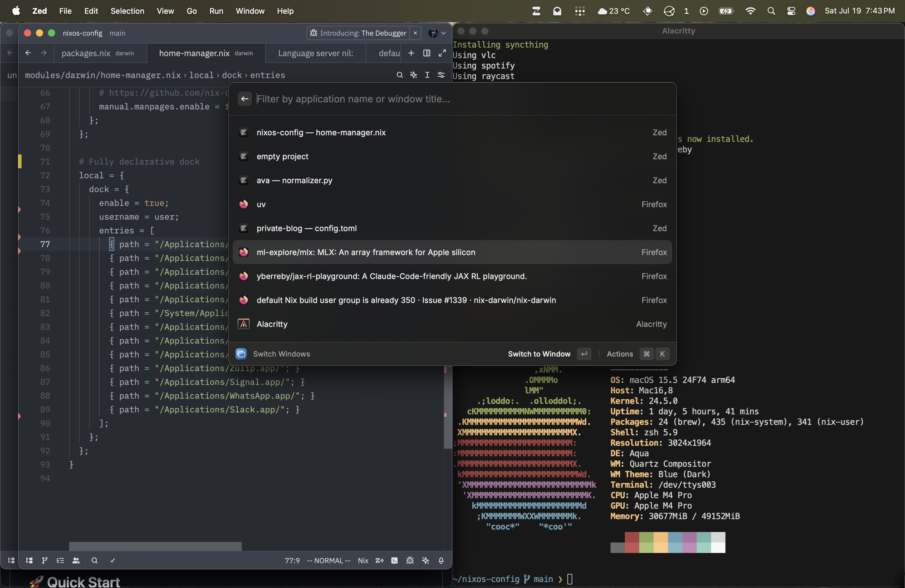Click the project search magnifier in status bar
The height and width of the screenshot is (588, 905).
[x=95, y=560]
